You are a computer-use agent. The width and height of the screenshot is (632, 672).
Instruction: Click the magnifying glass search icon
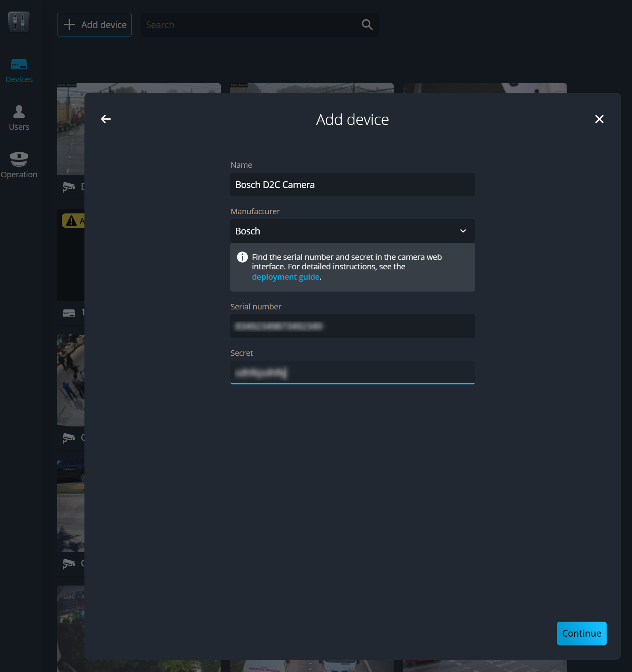click(x=367, y=25)
